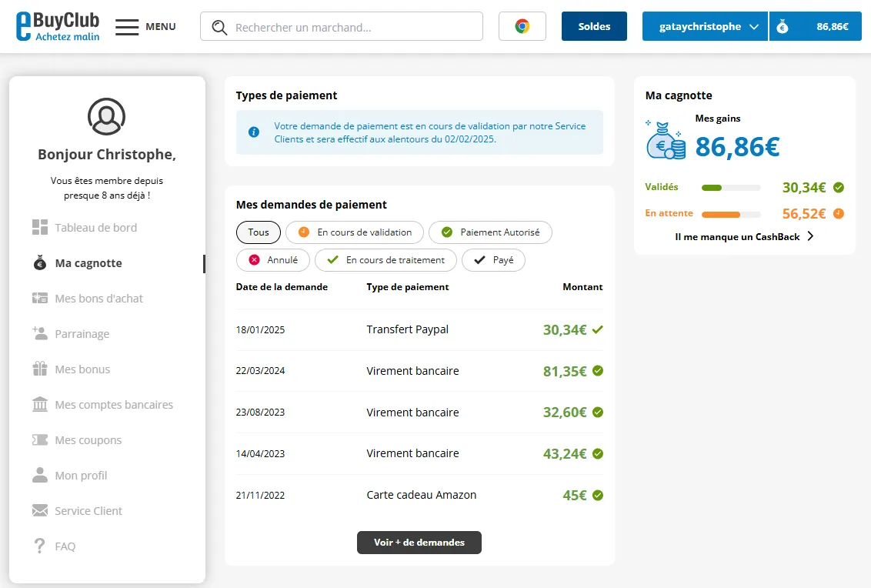871x588 pixels.
Task: Click the Soldes button
Action: (594, 26)
